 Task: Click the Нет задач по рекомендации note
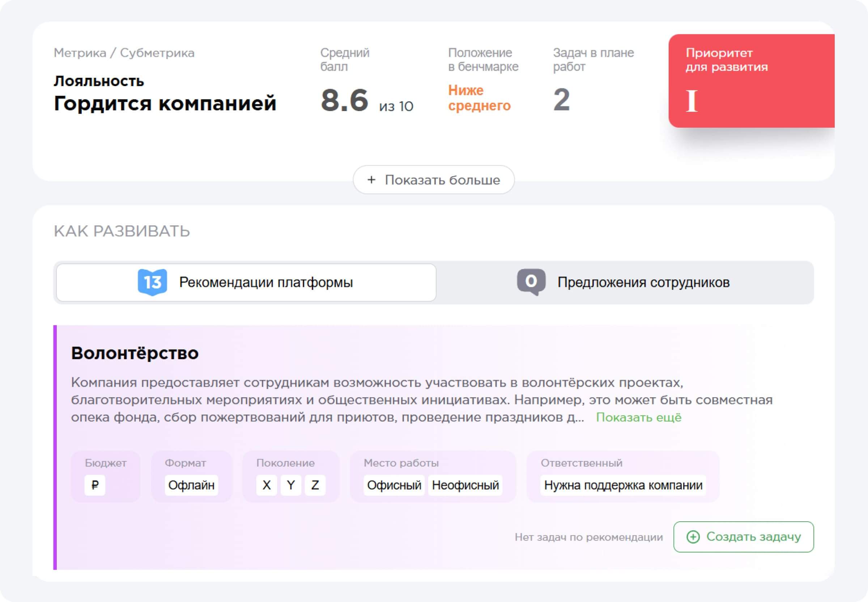(x=588, y=537)
